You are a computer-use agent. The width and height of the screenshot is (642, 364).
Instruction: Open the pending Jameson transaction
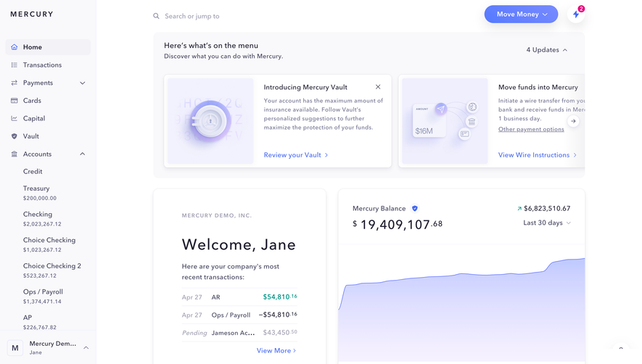coord(239,333)
